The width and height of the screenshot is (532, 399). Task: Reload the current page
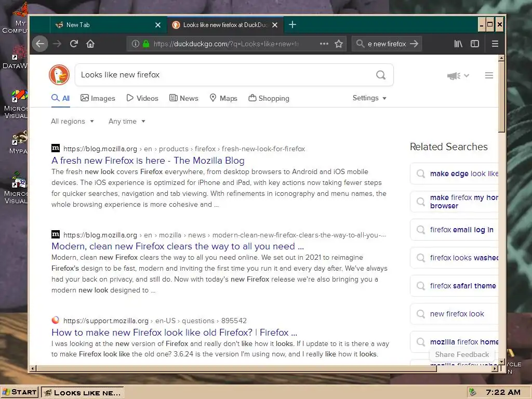74,44
